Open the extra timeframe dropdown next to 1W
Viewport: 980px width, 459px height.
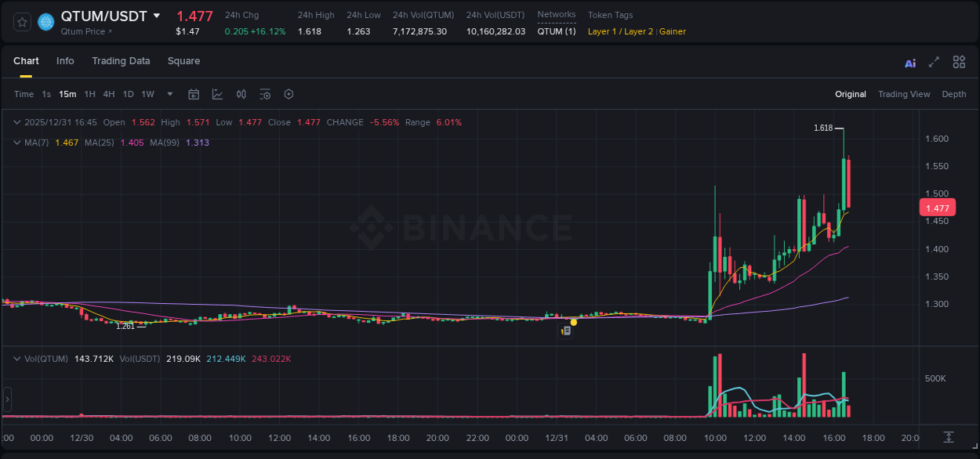(x=169, y=94)
